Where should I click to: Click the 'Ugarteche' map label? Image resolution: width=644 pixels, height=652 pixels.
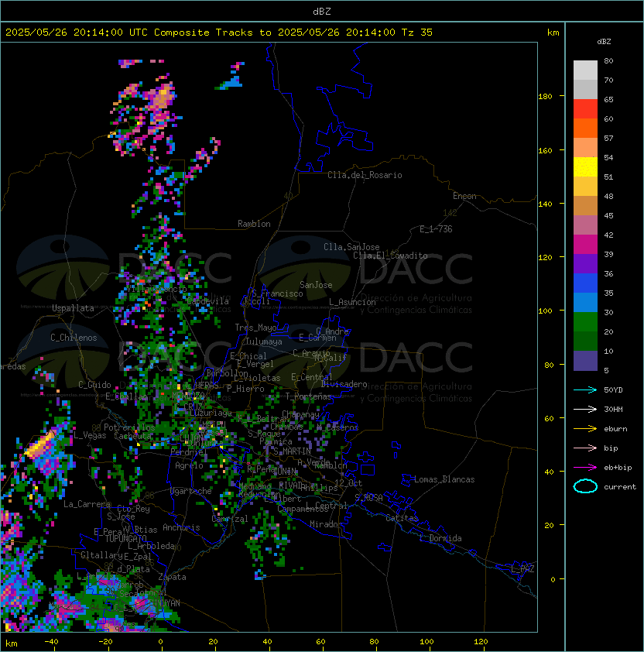tap(191, 491)
